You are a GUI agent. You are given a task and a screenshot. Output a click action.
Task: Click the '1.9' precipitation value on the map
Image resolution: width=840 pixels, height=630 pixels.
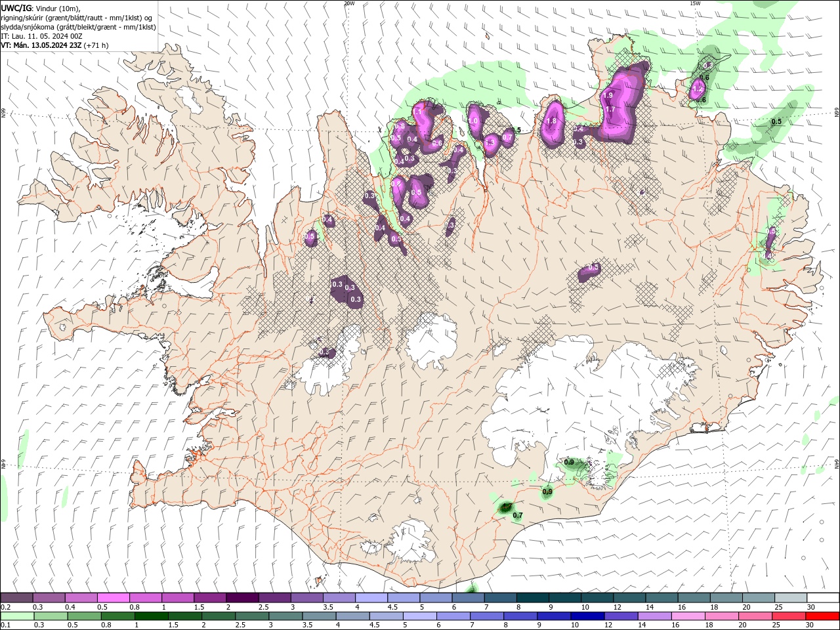tap(608, 96)
